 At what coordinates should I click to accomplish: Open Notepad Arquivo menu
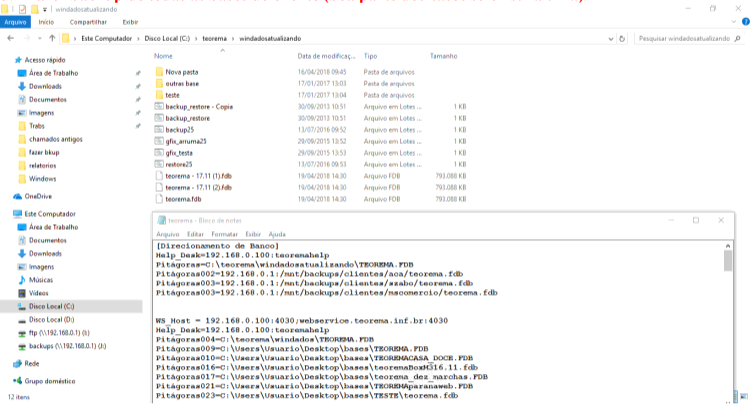168,234
